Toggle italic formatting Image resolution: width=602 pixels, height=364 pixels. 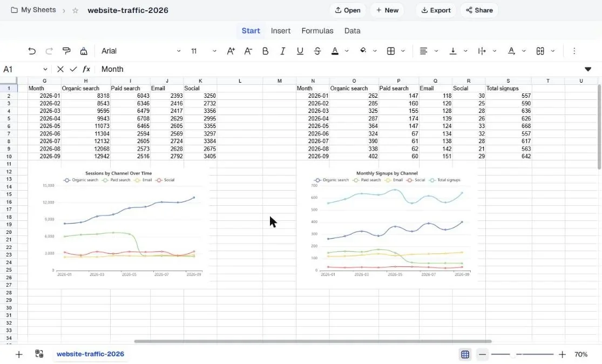point(282,51)
